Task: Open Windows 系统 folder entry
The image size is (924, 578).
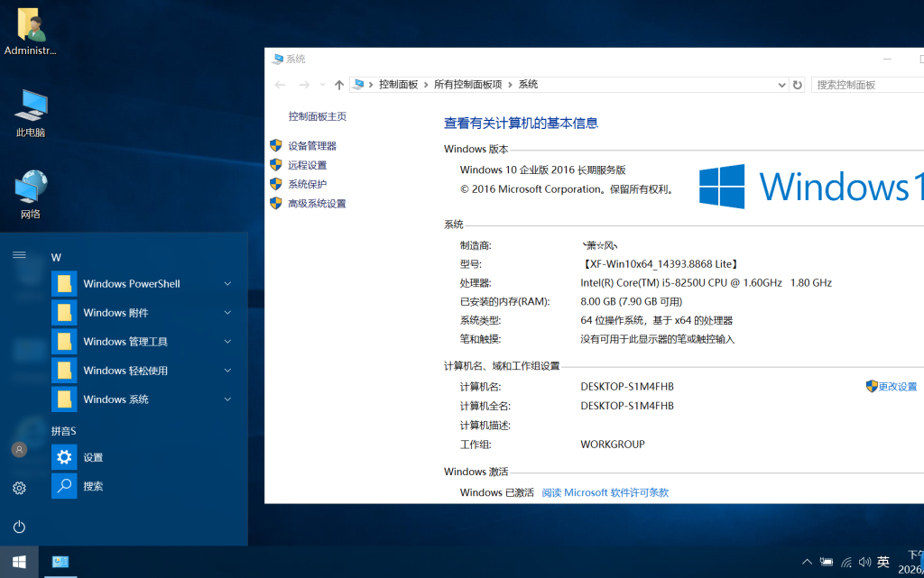Action: [144, 399]
